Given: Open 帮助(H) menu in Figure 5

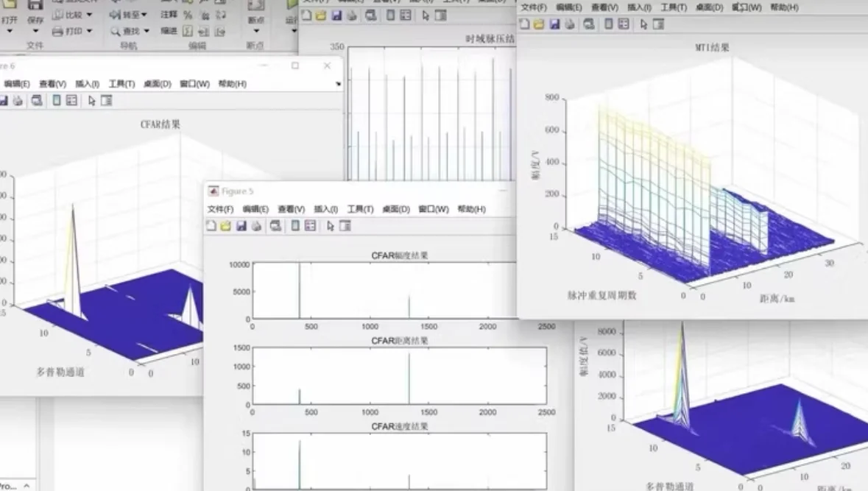Looking at the screenshot, I should pyautogui.click(x=471, y=209).
